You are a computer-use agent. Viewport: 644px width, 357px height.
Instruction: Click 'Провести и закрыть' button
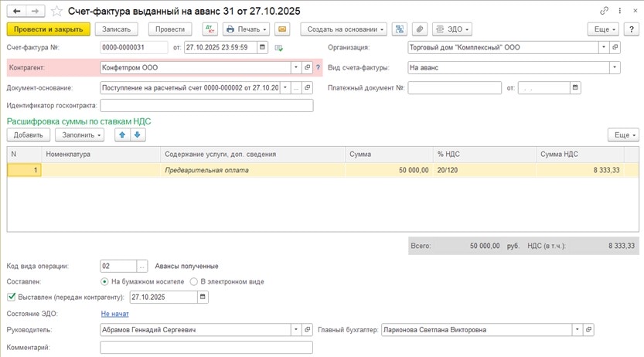49,29
